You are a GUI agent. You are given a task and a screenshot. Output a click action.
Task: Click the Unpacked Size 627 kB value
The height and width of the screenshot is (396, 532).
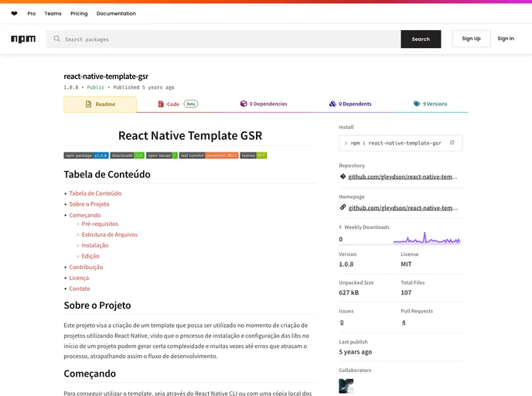click(x=349, y=292)
